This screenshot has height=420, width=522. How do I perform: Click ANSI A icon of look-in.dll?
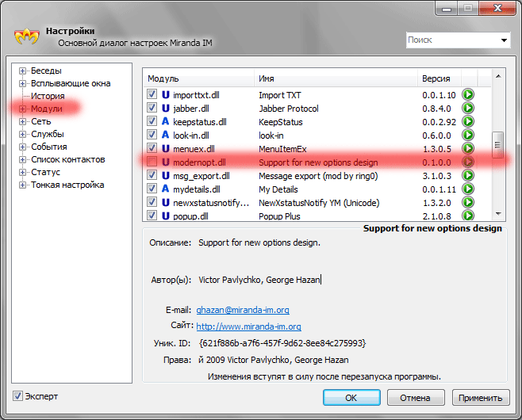point(166,135)
